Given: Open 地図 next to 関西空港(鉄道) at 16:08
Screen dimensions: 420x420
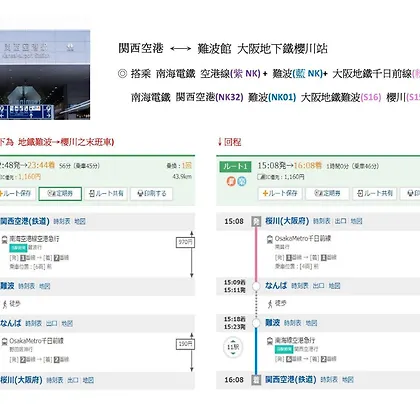Looking at the screenshot, I should pyautogui.click(x=348, y=379).
